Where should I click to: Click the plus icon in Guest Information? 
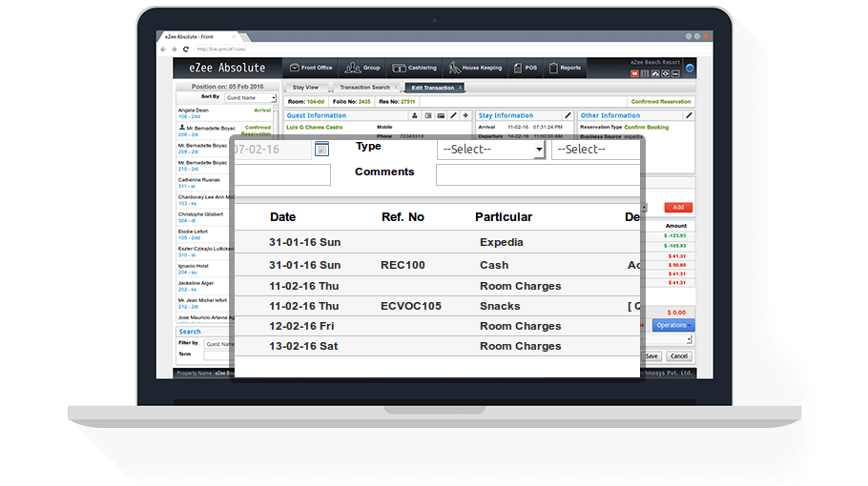(x=465, y=115)
